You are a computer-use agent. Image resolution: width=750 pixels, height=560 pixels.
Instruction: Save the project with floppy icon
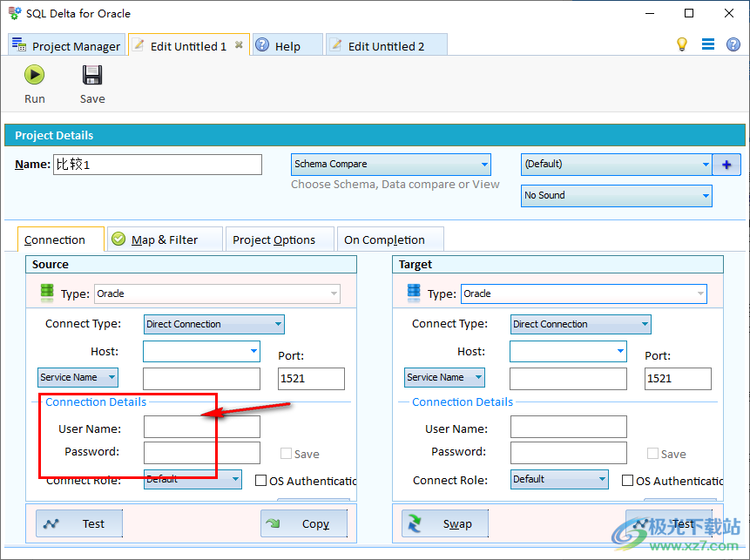point(91,84)
